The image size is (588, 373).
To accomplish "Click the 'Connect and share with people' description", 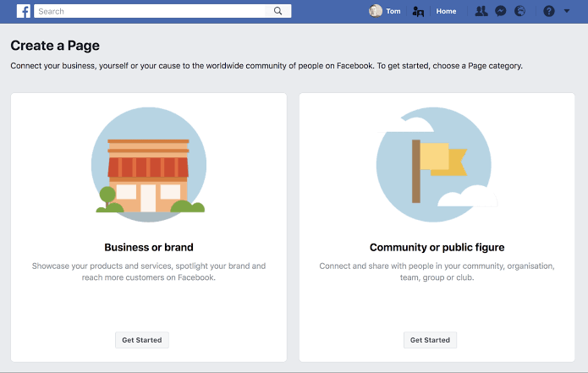I will [x=437, y=272].
